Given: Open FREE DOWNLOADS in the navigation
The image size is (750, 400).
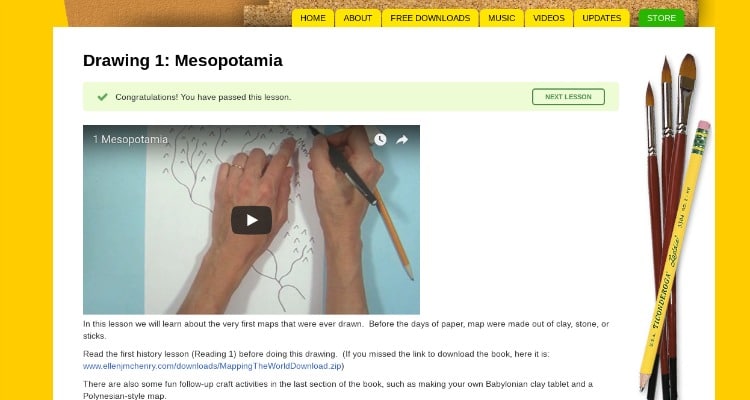Looking at the screenshot, I should pyautogui.click(x=430, y=18).
